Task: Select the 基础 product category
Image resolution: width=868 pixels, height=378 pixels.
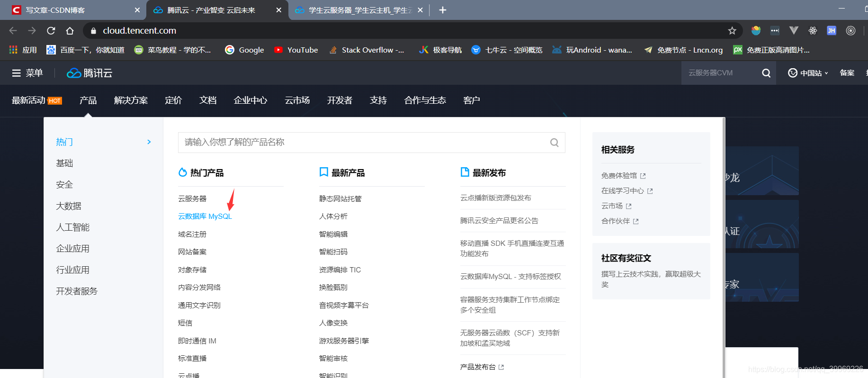Action: click(x=64, y=163)
